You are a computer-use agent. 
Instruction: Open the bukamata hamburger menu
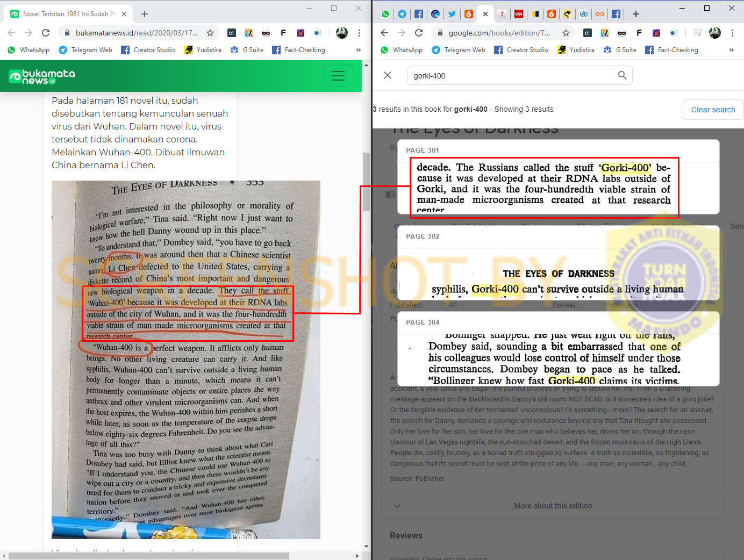click(338, 76)
